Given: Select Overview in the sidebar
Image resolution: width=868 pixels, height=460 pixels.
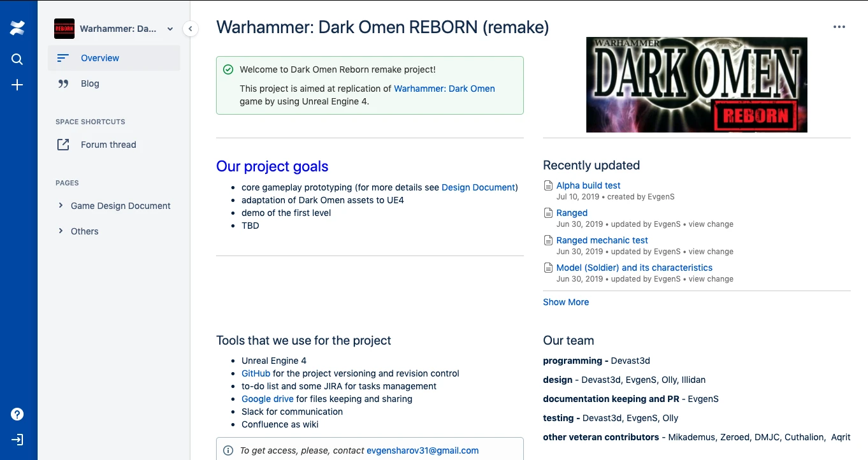Looking at the screenshot, I should (x=114, y=58).
